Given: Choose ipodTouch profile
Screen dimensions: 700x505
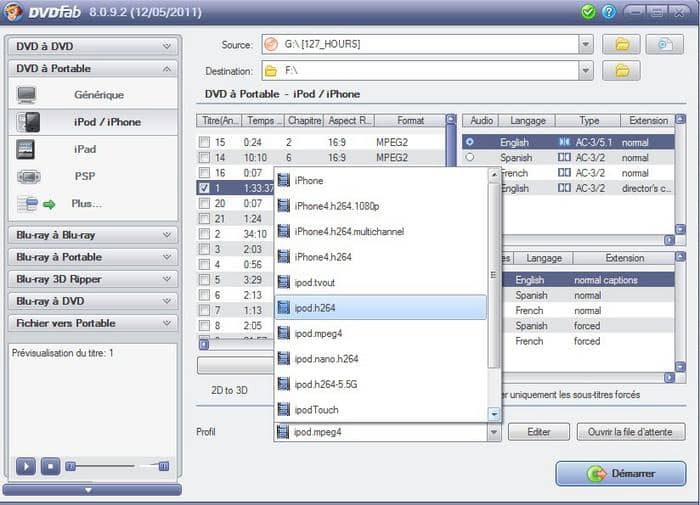Looking at the screenshot, I should point(381,409).
